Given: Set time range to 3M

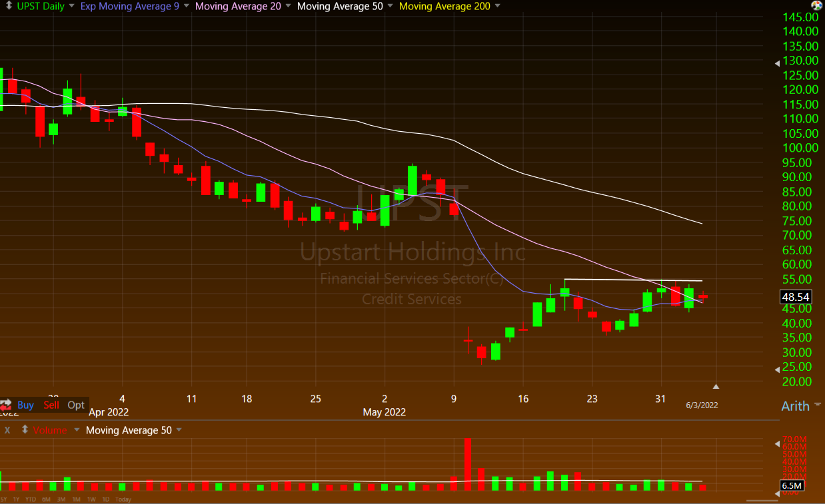Looking at the screenshot, I should click(62, 499).
